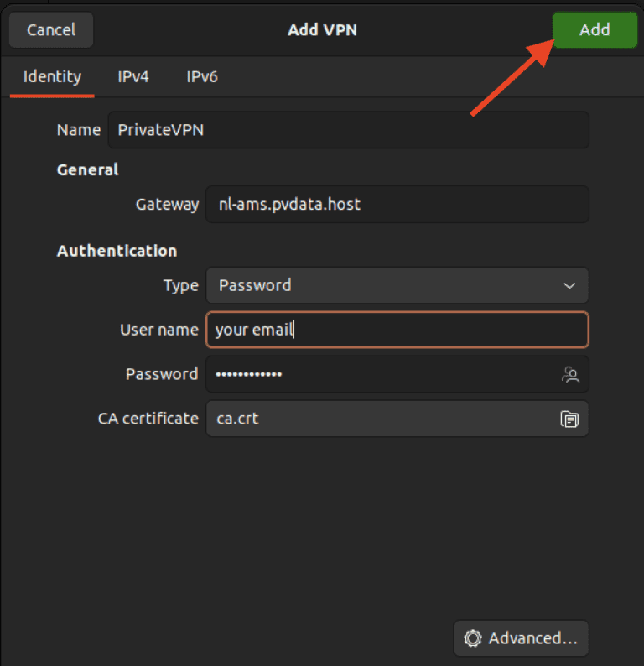The width and height of the screenshot is (644, 666).
Task: Focus the masked Password field
Action: click(377, 375)
